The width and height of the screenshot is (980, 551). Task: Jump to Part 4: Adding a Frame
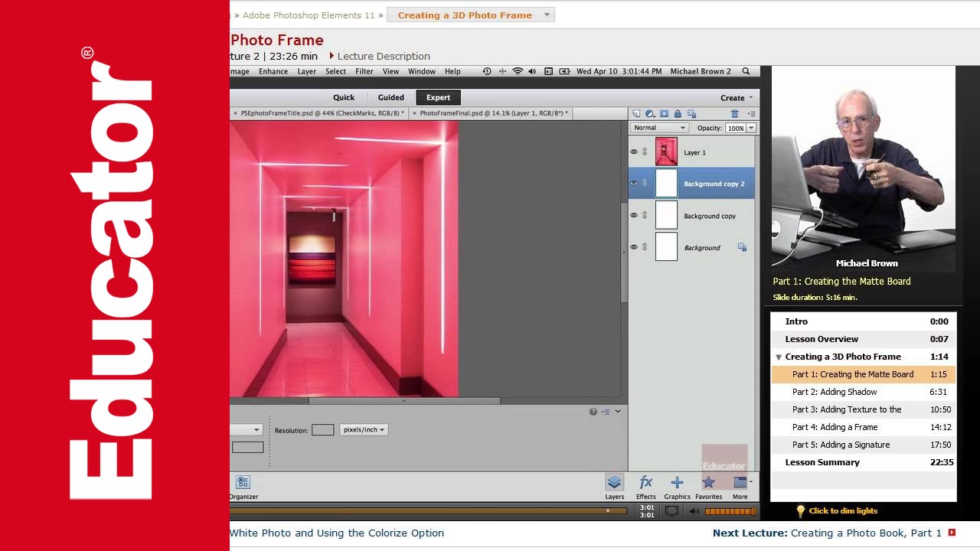(863, 427)
